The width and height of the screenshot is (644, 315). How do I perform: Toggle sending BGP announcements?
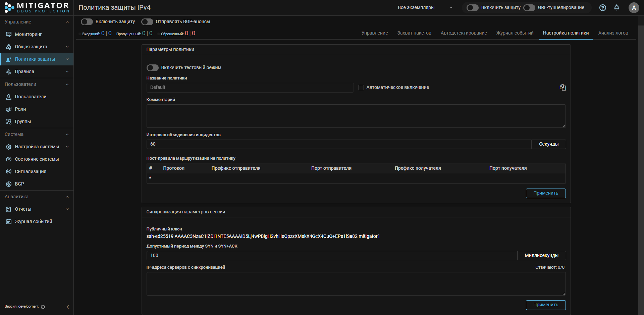click(x=147, y=22)
